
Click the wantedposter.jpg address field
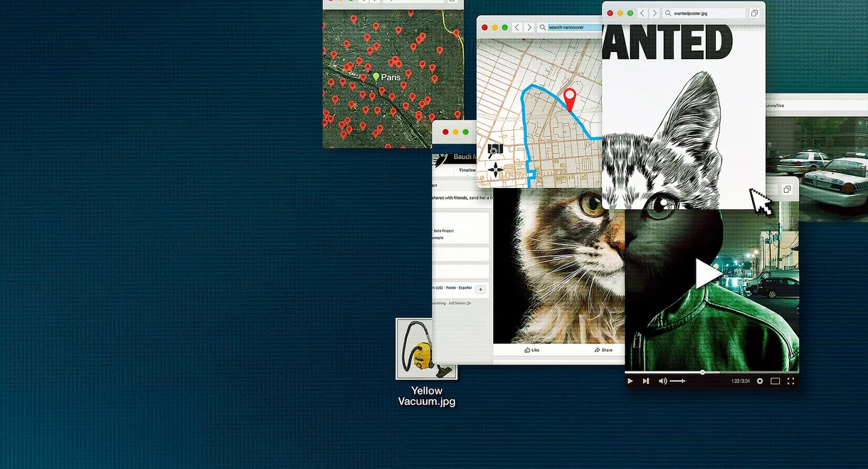704,13
